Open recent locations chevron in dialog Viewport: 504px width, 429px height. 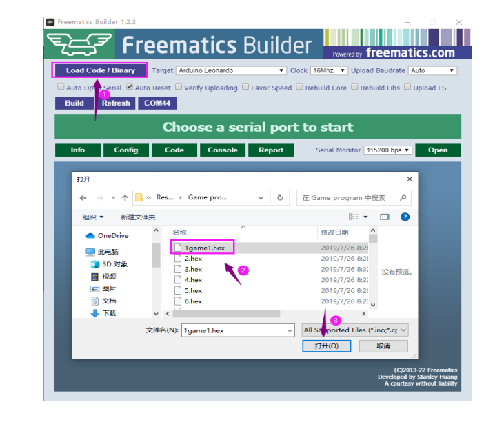tap(113, 198)
